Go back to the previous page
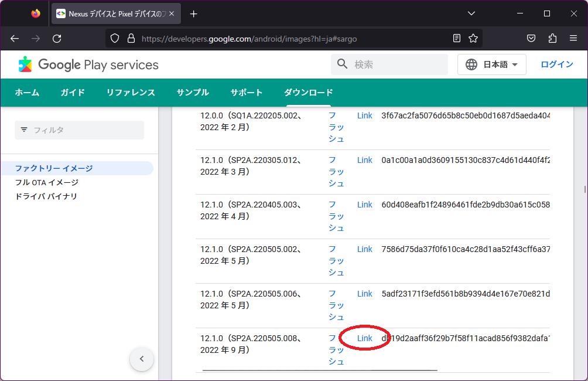Screen dimensions: 588x381 15,38
